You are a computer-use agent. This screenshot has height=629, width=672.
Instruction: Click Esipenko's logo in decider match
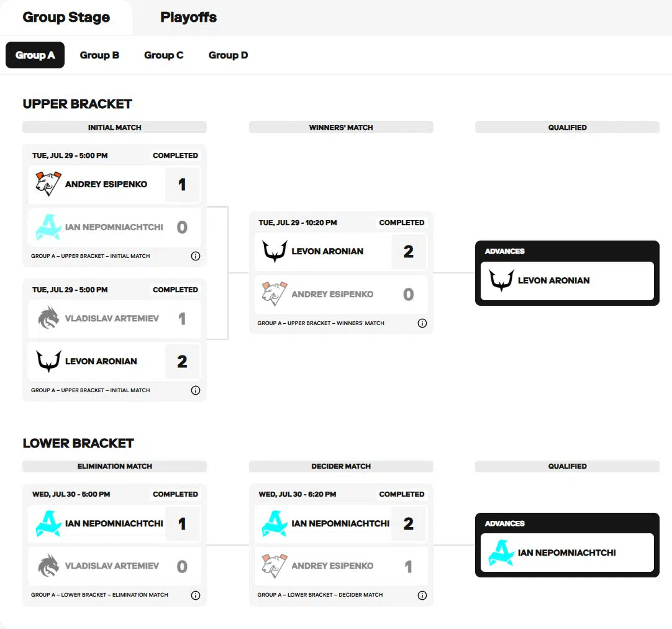coord(275,566)
